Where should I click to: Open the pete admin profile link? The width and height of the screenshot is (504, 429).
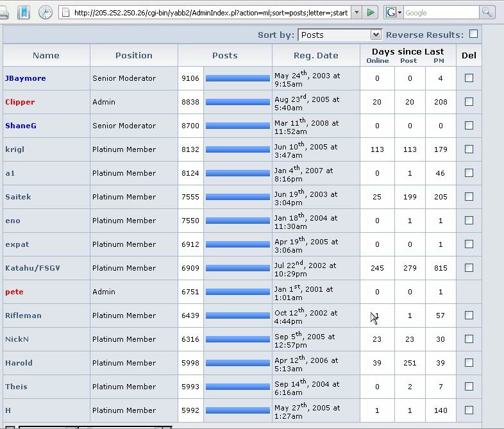(14, 292)
